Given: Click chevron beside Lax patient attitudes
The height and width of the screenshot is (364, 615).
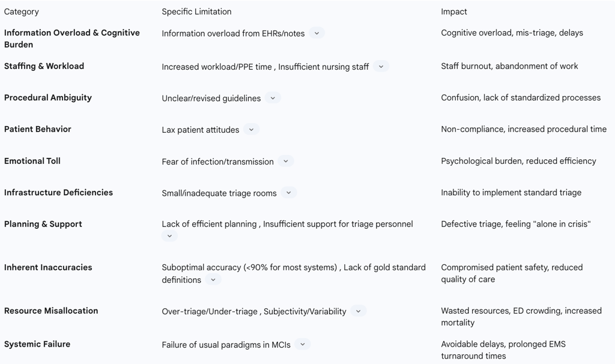Looking at the screenshot, I should 251,130.
